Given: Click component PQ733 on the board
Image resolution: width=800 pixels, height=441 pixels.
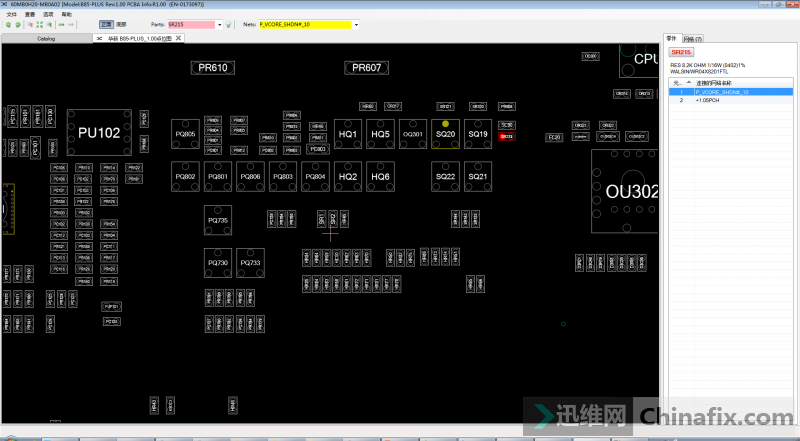Looking at the screenshot, I should click(250, 263).
